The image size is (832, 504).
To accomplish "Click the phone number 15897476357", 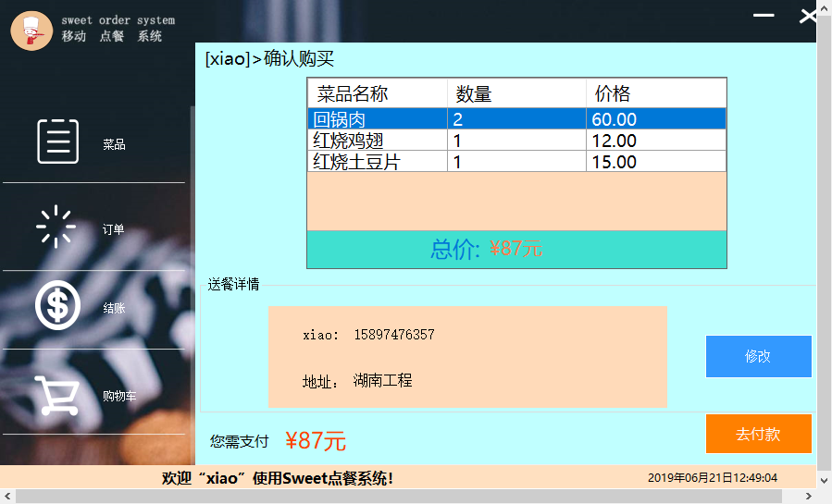I will coord(394,335).
